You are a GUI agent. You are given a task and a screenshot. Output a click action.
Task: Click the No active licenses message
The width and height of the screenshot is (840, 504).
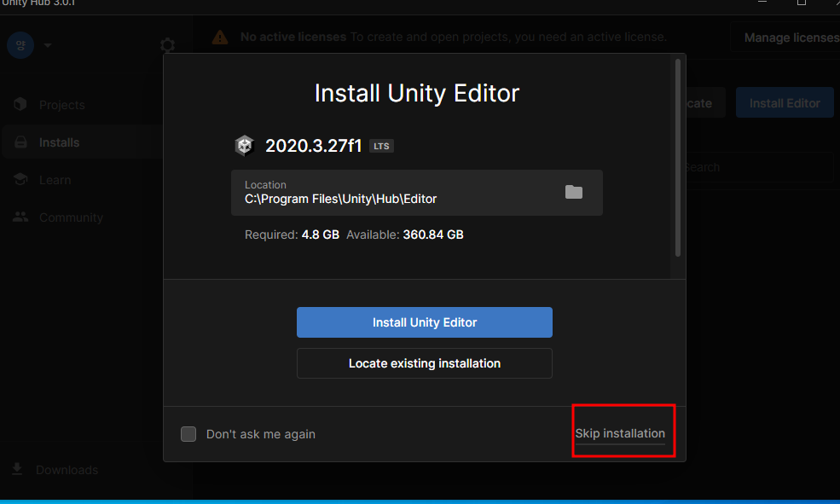point(454,37)
